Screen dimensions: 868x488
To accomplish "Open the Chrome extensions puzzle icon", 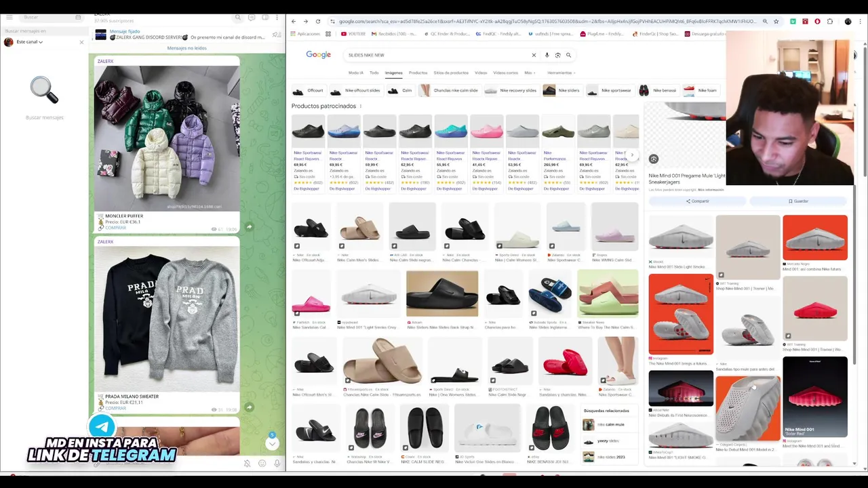I will (829, 22).
